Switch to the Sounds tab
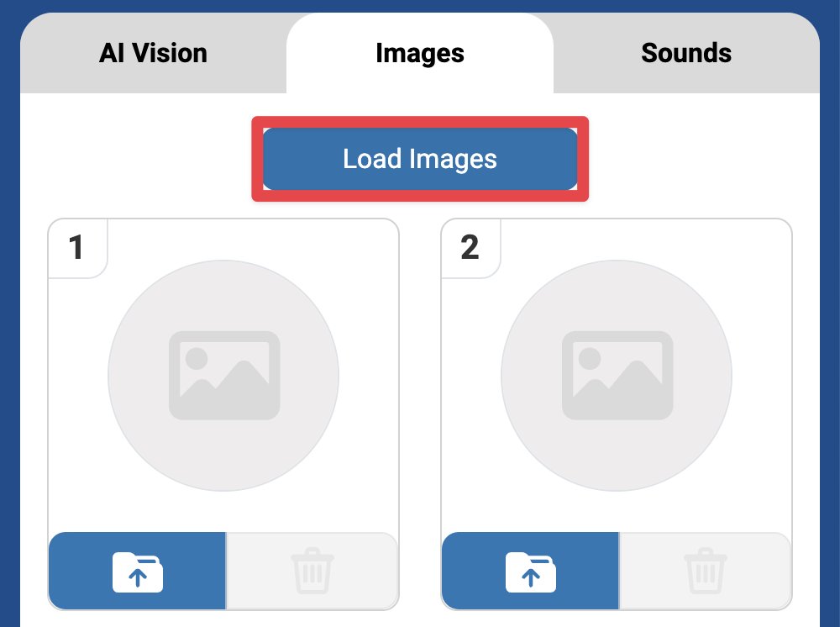 [686, 53]
